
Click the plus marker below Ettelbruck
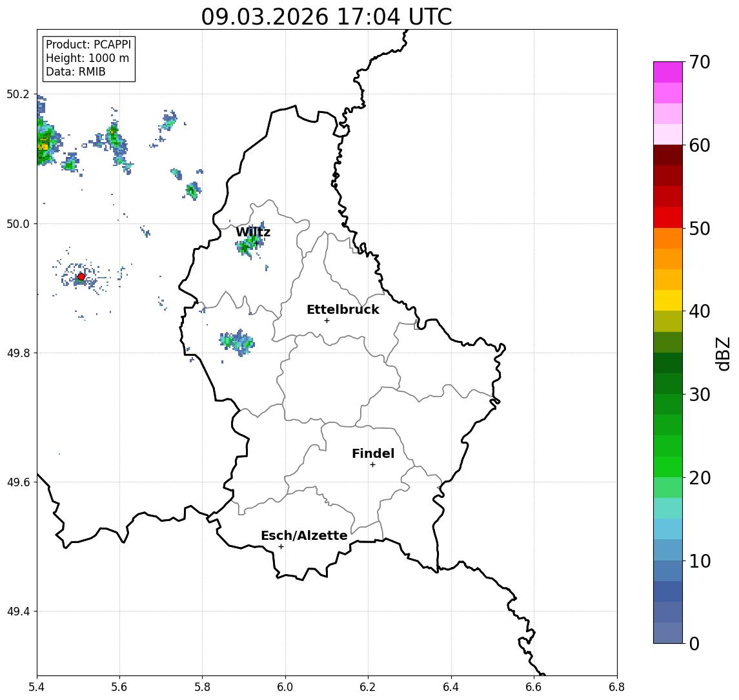[327, 321]
